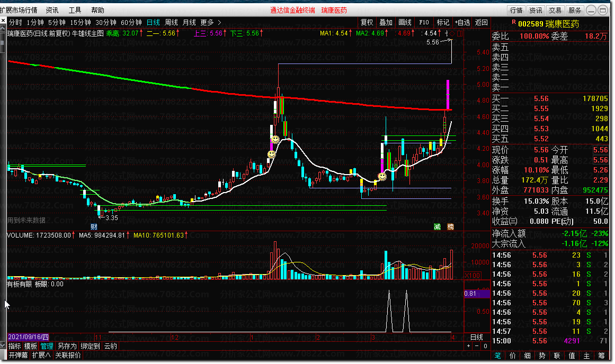Select the 周线 weekly chart tab
Screen dimensions: 615x364
tap(172, 22)
